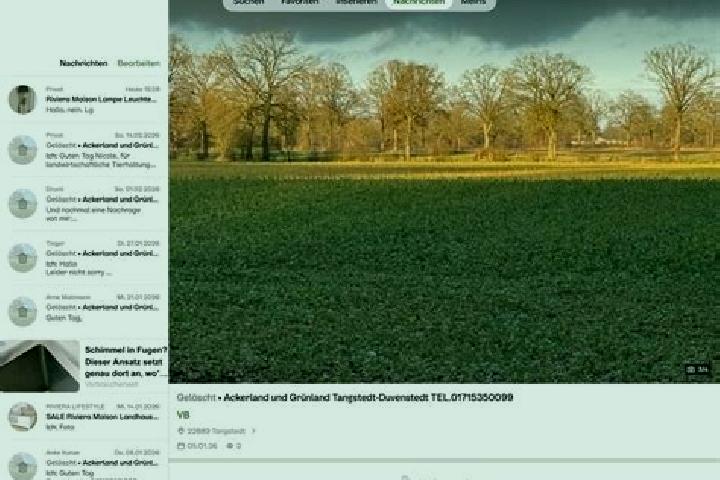
Task: Go to the Suchen tab
Action: [x=248, y=2]
